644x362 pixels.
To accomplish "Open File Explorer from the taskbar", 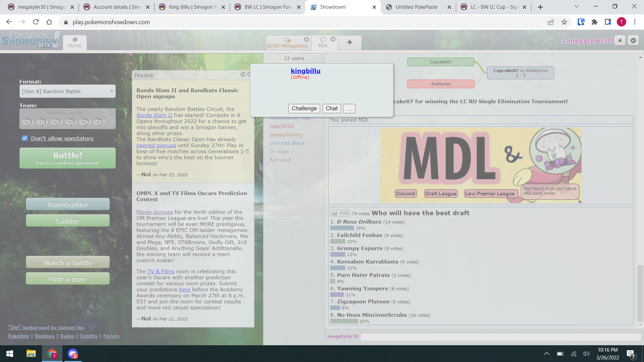I will tap(31, 354).
